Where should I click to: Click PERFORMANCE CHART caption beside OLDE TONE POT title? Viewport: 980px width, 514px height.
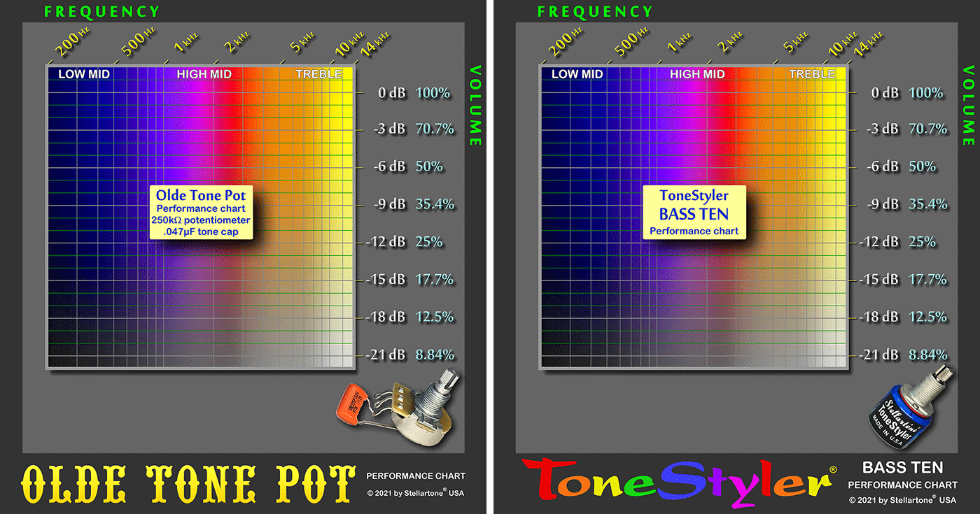coord(416,476)
